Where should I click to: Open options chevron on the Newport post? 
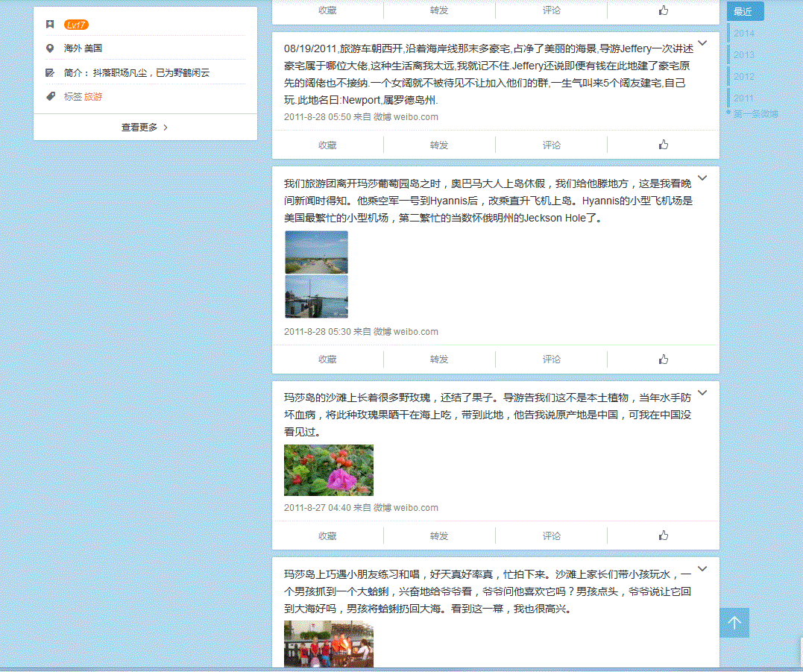[702, 43]
